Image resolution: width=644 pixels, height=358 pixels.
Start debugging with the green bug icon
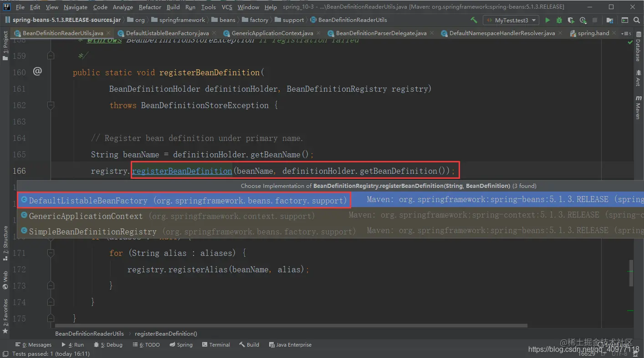559,20
